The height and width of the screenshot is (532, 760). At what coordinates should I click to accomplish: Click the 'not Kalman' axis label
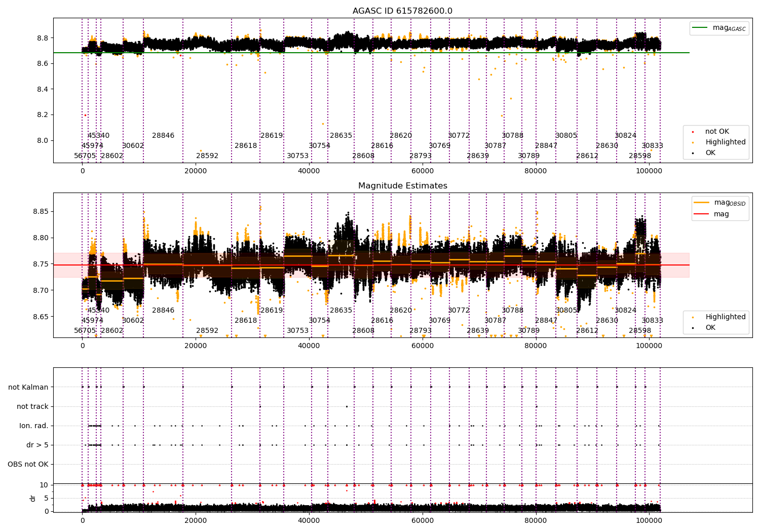coord(28,388)
